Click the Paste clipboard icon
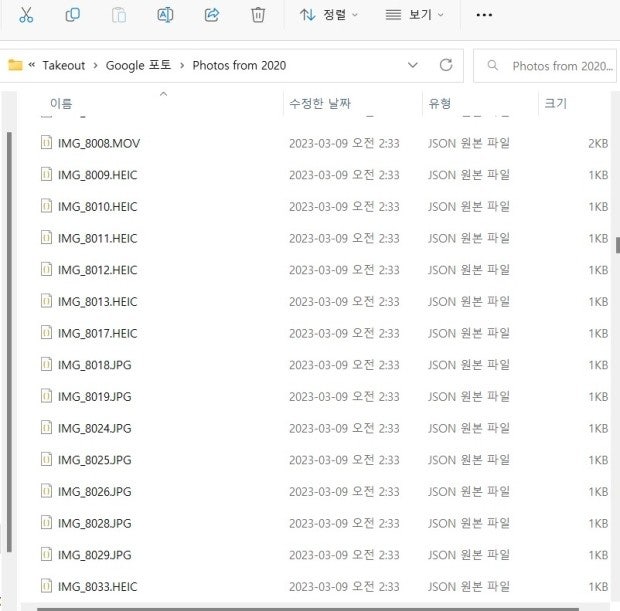This screenshot has width=620, height=611. point(119,15)
